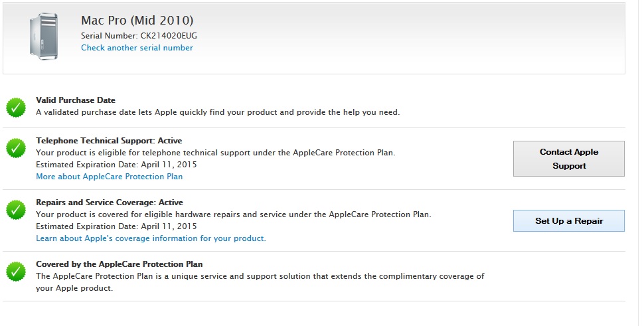Click the AppleCare unique service description paragraph
The image size is (644, 326).
pos(260,282)
